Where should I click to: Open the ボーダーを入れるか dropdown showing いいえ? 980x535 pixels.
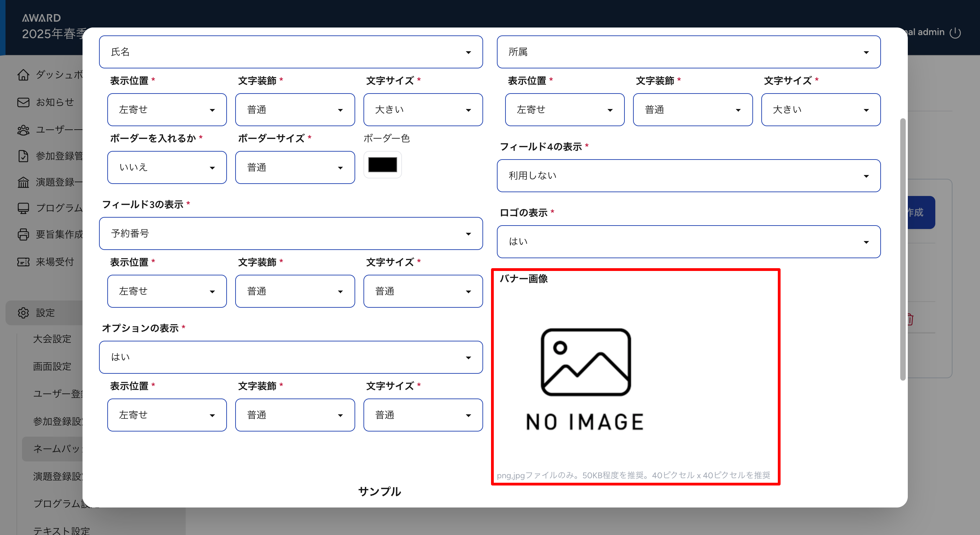point(167,167)
